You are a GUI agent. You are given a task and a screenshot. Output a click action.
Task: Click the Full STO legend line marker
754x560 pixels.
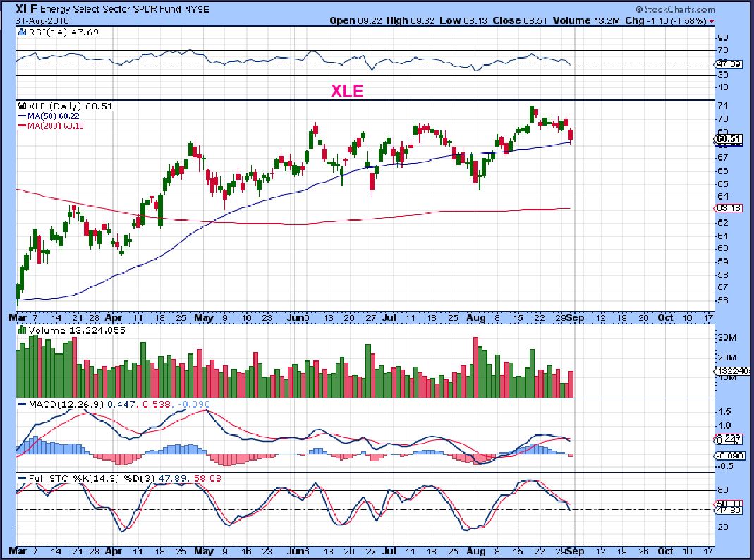22,478
